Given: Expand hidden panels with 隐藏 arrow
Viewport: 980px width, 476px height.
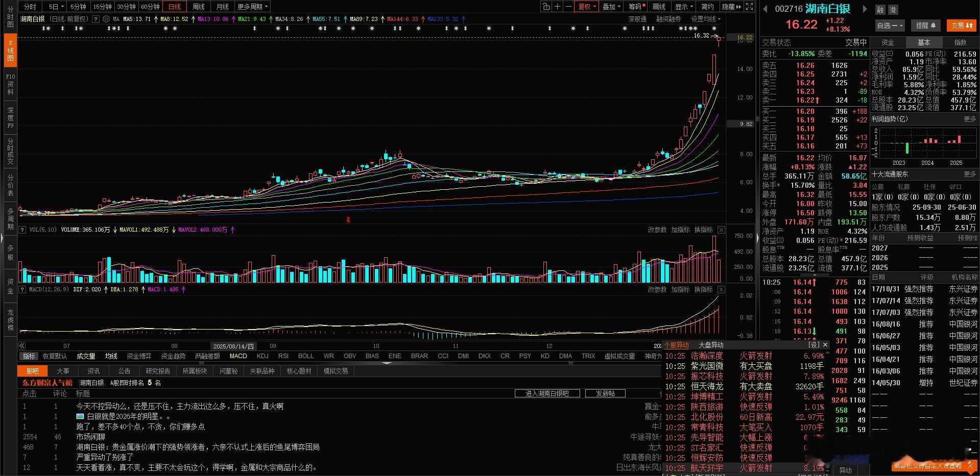Looking at the screenshot, I should pyautogui.click(x=731, y=7).
